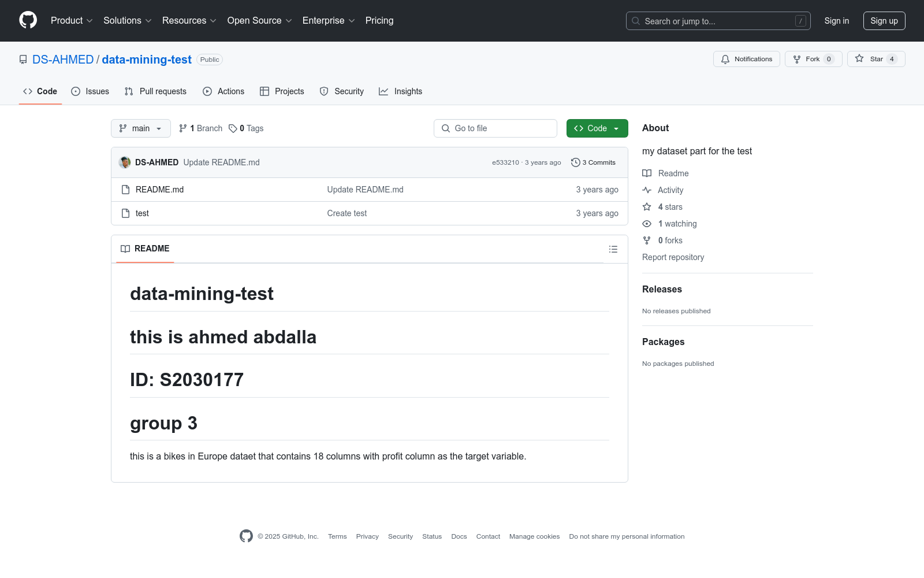Open the Docs footer link
The width and height of the screenshot is (924, 578).
pyautogui.click(x=459, y=536)
